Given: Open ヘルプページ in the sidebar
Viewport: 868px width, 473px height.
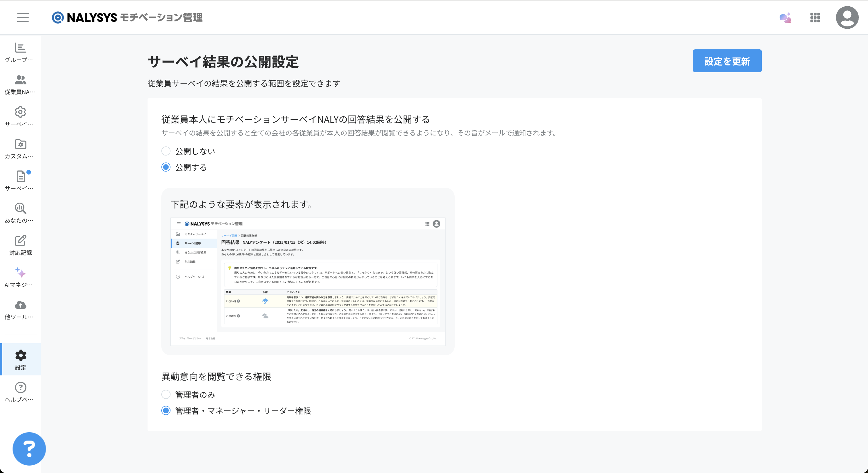Looking at the screenshot, I should (x=20, y=391).
